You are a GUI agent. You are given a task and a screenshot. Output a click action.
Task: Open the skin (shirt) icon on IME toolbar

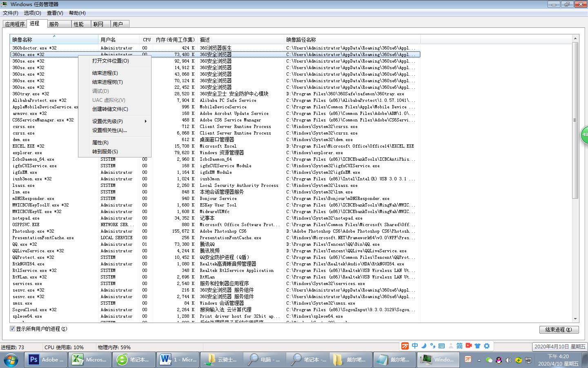pyautogui.click(x=477, y=346)
